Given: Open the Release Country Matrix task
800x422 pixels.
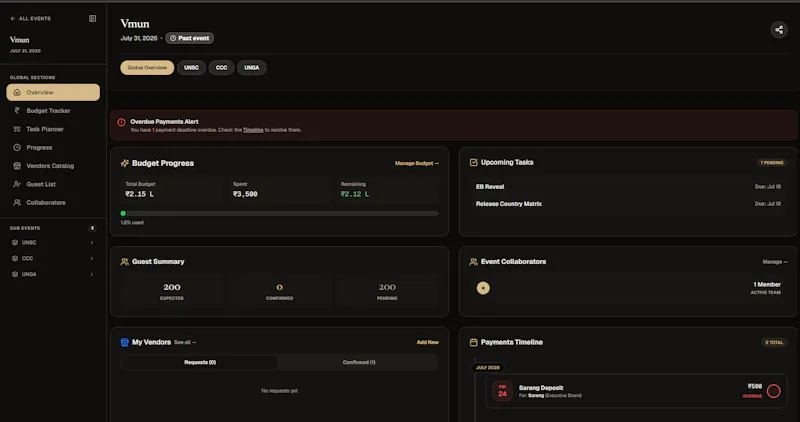Looking at the screenshot, I should pyautogui.click(x=628, y=204).
